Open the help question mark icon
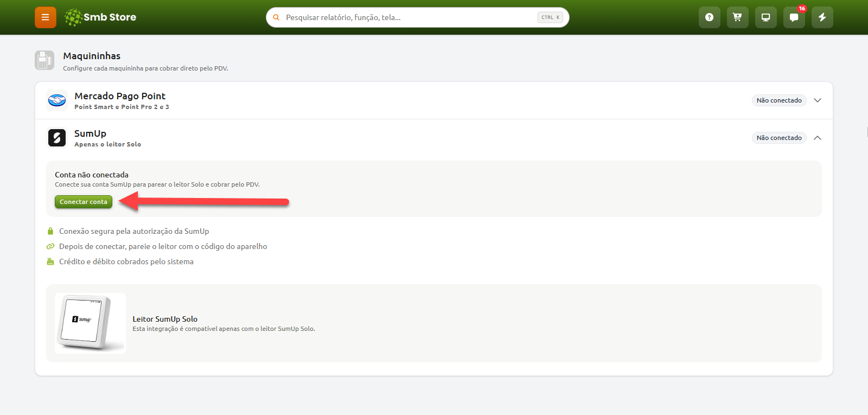Image resolution: width=868 pixels, height=415 pixels. 709,17
